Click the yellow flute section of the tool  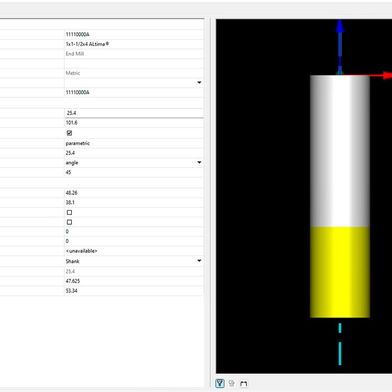click(340, 272)
